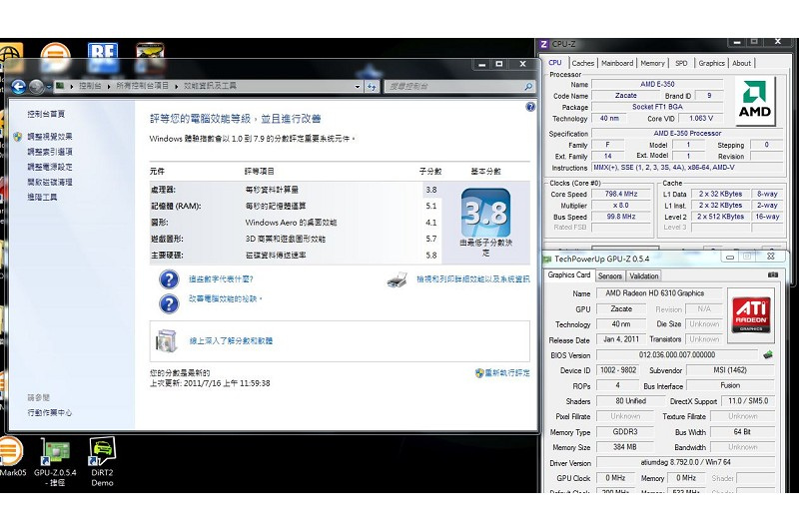Open 調整電源設定 sidebar link
The height and width of the screenshot is (532, 799).
(49, 167)
